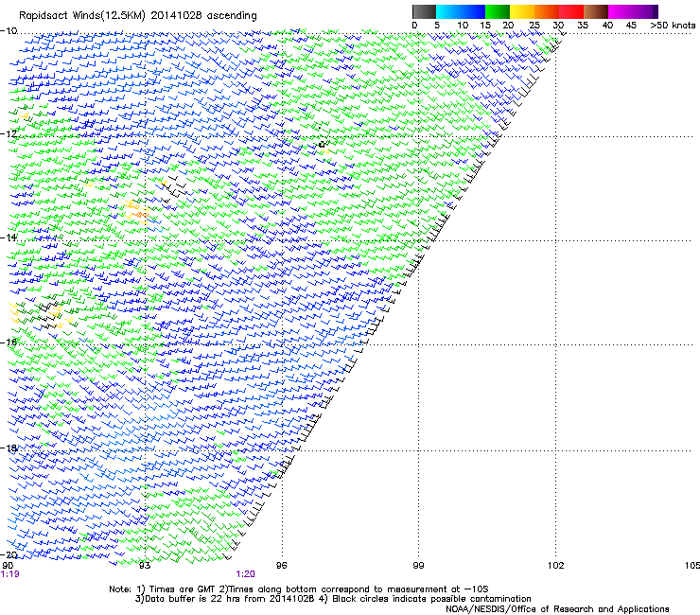This screenshot has height=615, width=700.
Task: Click the green 15-20 knots legend color
Action: pyautogui.click(x=498, y=11)
